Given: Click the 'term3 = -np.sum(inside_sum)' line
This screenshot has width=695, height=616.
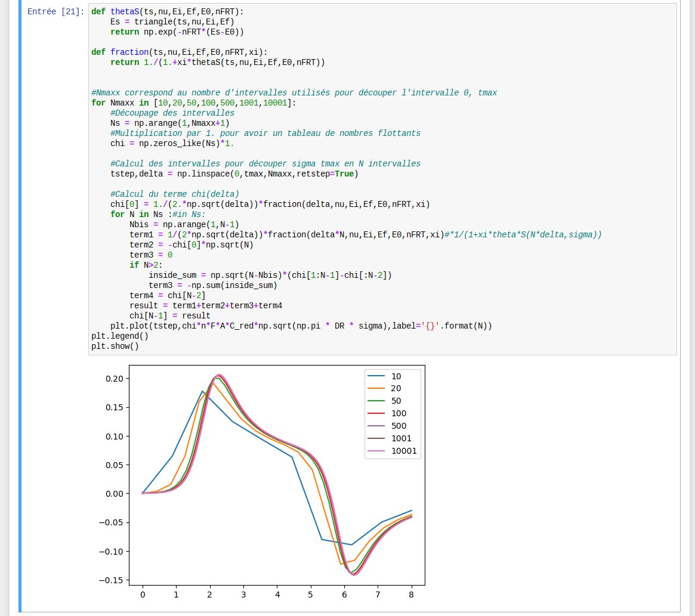Looking at the screenshot, I should pos(213,286).
